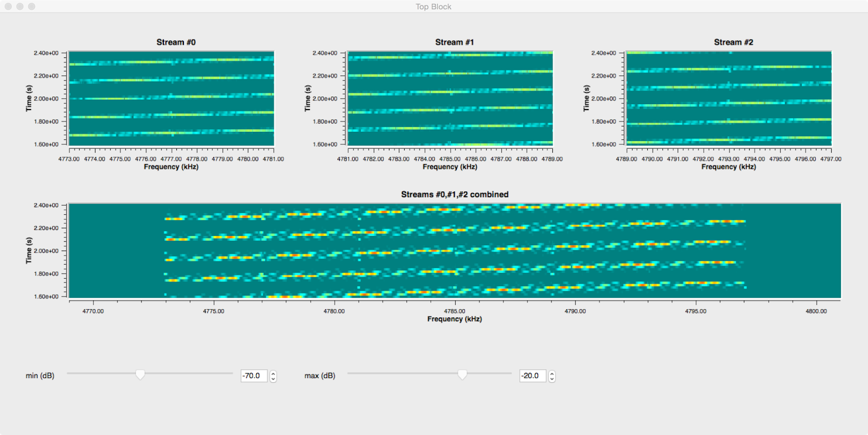The height and width of the screenshot is (435, 868).
Task: Decrease the max (dB) value with the down arrow
Action: point(552,379)
